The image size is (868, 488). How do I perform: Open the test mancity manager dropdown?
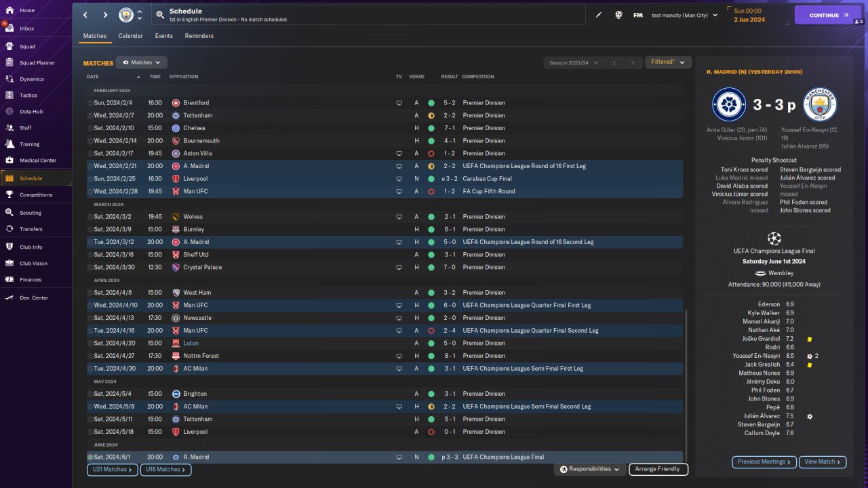point(684,15)
